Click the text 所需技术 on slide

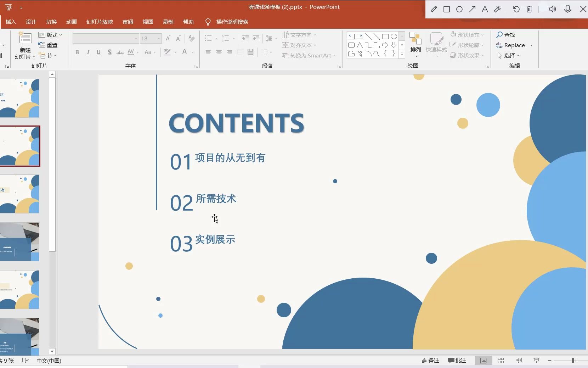point(216,199)
